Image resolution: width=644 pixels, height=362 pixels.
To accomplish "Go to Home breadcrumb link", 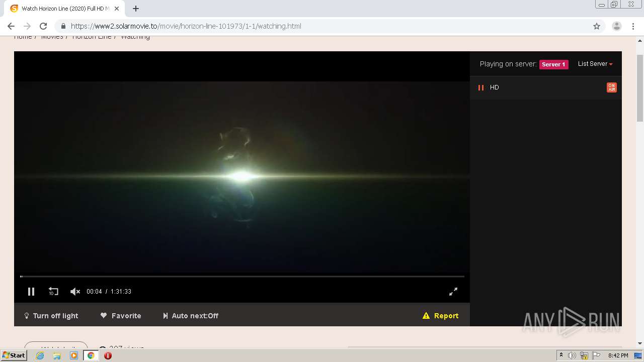I will 23,37.
